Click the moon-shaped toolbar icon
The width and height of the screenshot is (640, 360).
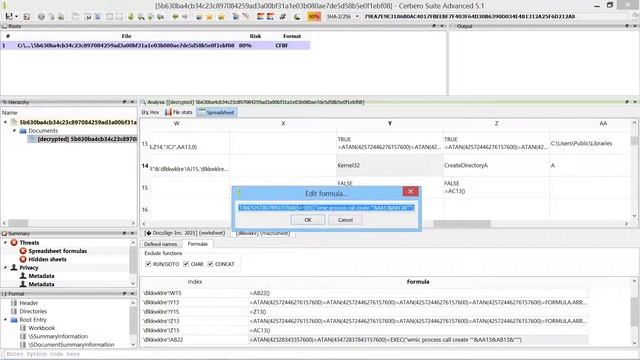(x=297, y=17)
